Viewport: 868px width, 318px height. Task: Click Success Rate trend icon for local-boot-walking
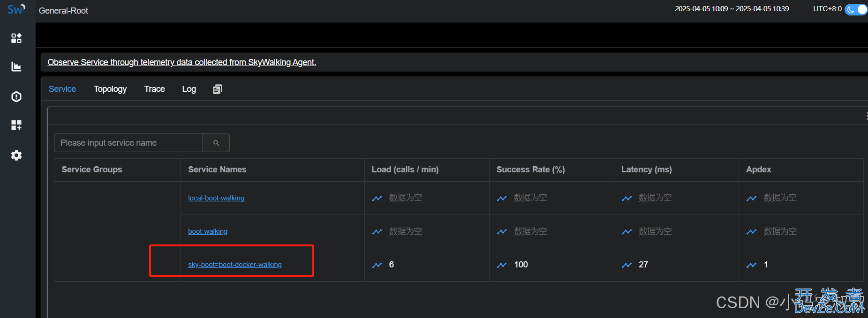[x=502, y=198]
